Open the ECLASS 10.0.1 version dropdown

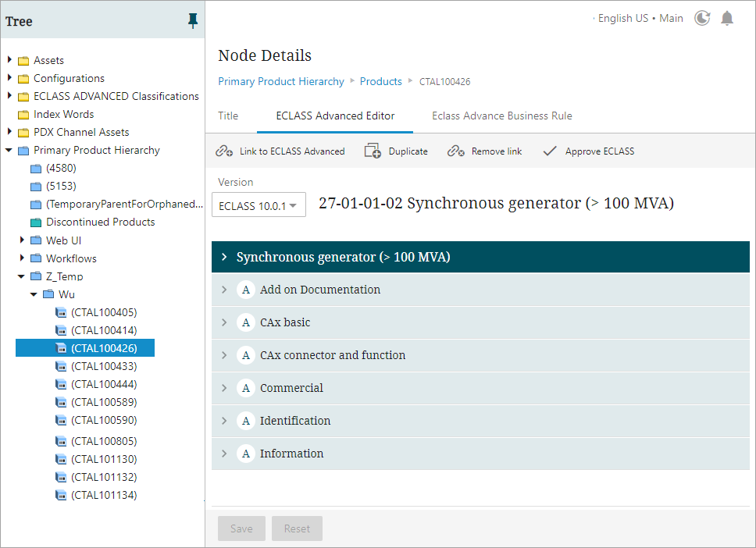click(259, 204)
